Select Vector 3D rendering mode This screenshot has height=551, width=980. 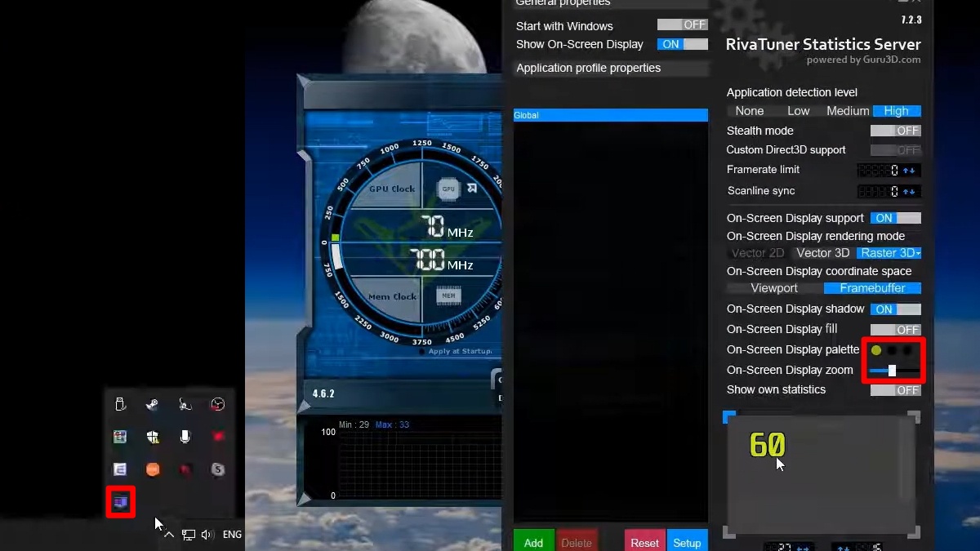[822, 253]
